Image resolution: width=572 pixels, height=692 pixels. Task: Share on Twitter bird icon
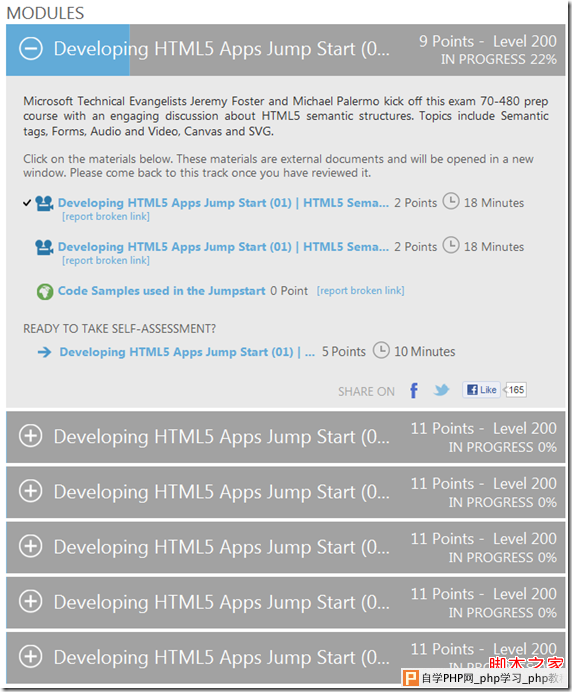point(441,390)
